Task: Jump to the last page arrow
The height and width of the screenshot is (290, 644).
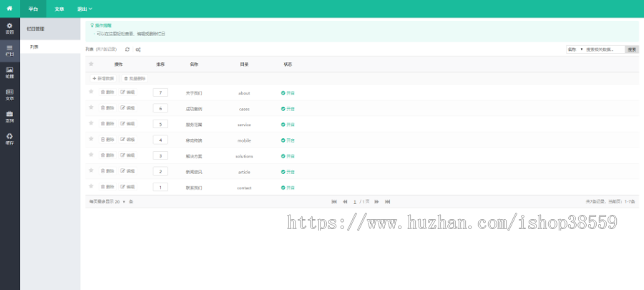Action: (x=387, y=202)
